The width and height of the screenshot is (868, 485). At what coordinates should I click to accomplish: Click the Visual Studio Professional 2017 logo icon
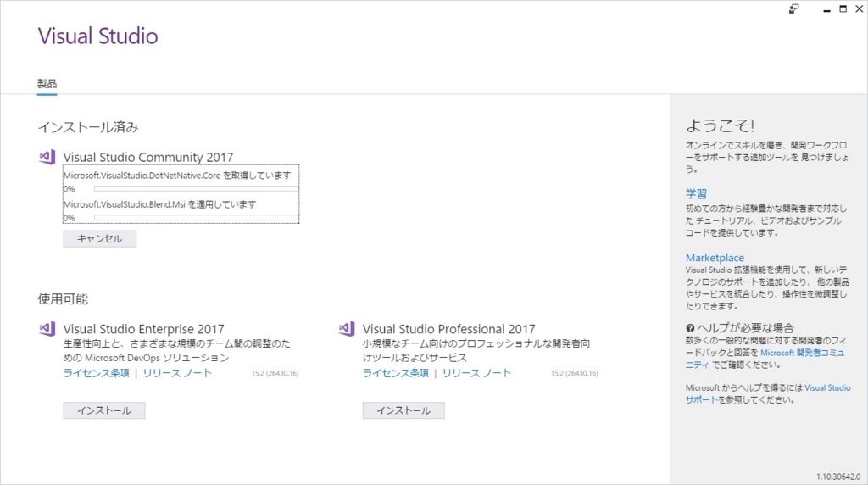pyautogui.click(x=347, y=328)
